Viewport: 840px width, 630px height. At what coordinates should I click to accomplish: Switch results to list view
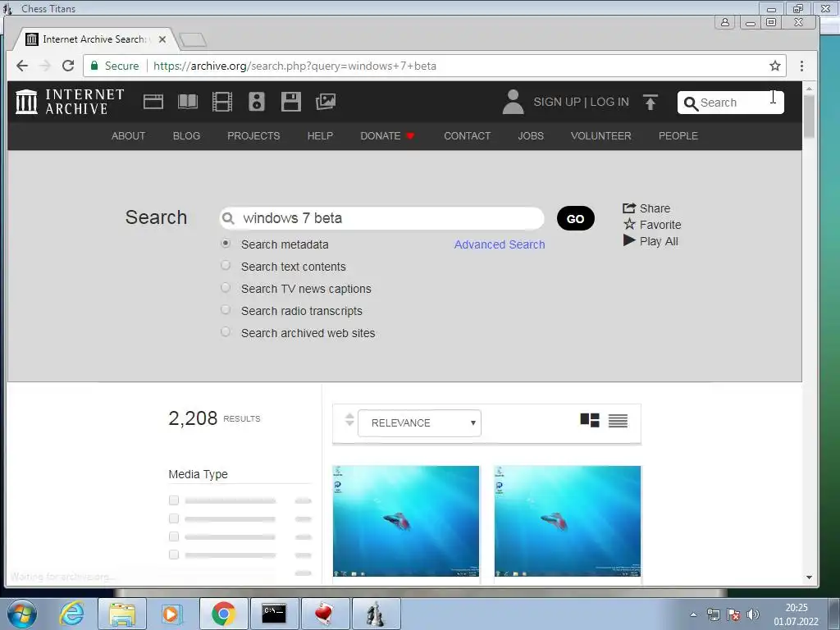coord(618,421)
